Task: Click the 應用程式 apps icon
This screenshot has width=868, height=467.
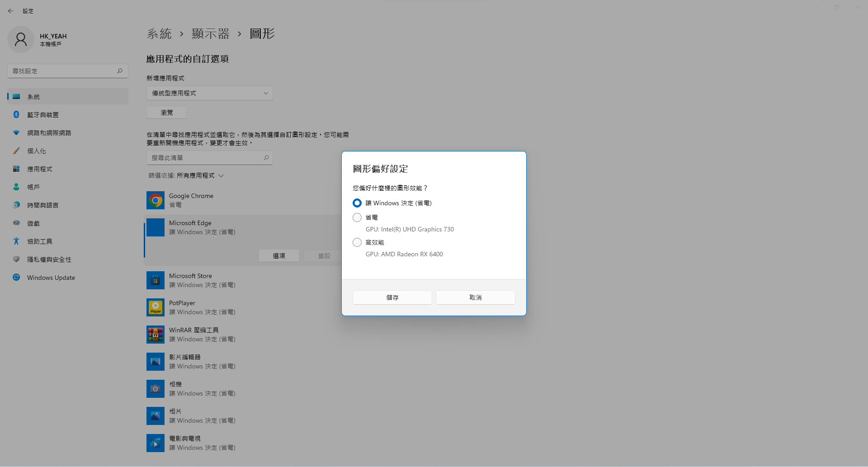Action: pyautogui.click(x=16, y=169)
